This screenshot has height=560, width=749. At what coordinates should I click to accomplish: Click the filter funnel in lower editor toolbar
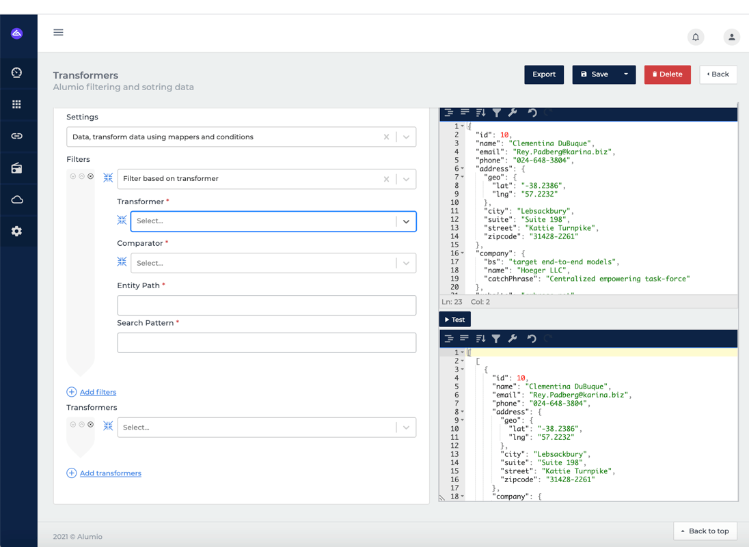[496, 339]
